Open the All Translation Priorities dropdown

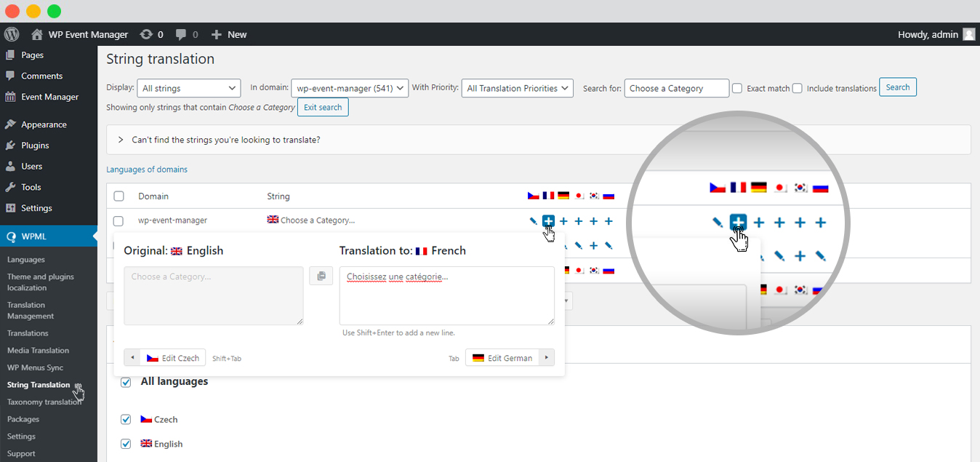coord(518,88)
